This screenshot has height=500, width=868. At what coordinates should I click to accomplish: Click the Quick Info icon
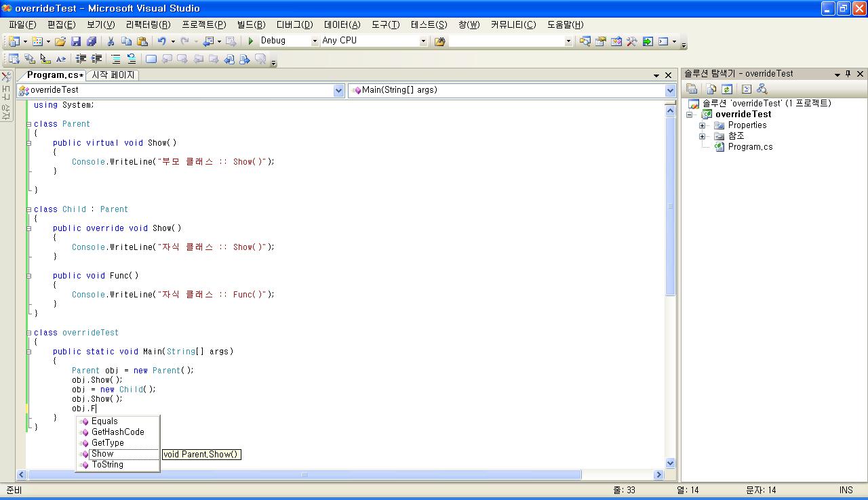(x=45, y=59)
